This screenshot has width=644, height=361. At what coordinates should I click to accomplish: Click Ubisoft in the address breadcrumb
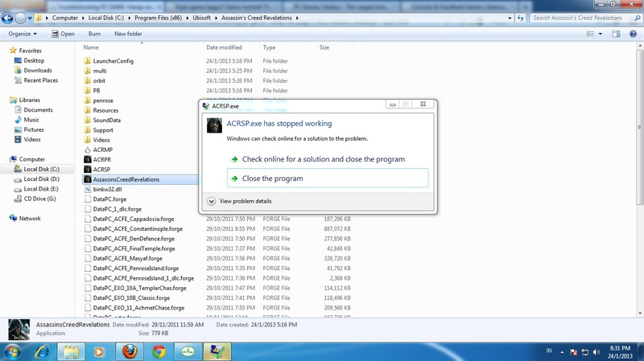(x=202, y=18)
